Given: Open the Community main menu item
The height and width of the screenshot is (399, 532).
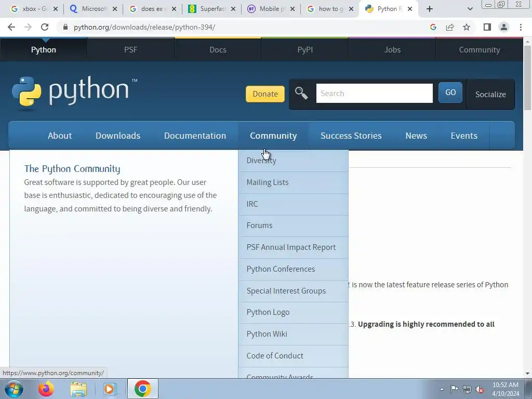Looking at the screenshot, I should [273, 136].
